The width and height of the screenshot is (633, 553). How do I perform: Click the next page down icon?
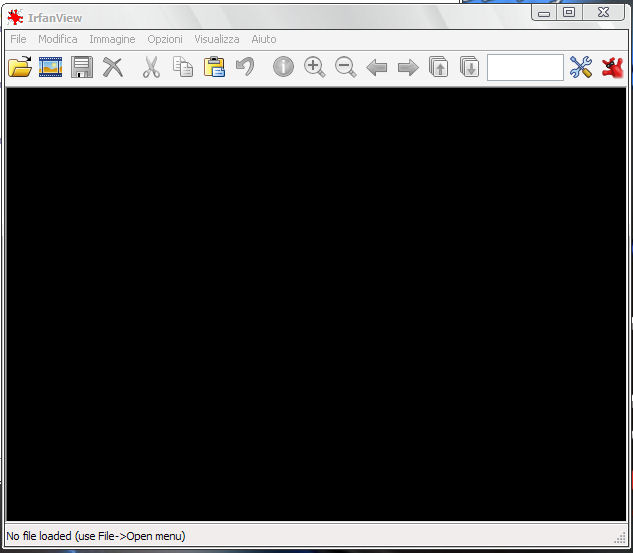(x=470, y=67)
